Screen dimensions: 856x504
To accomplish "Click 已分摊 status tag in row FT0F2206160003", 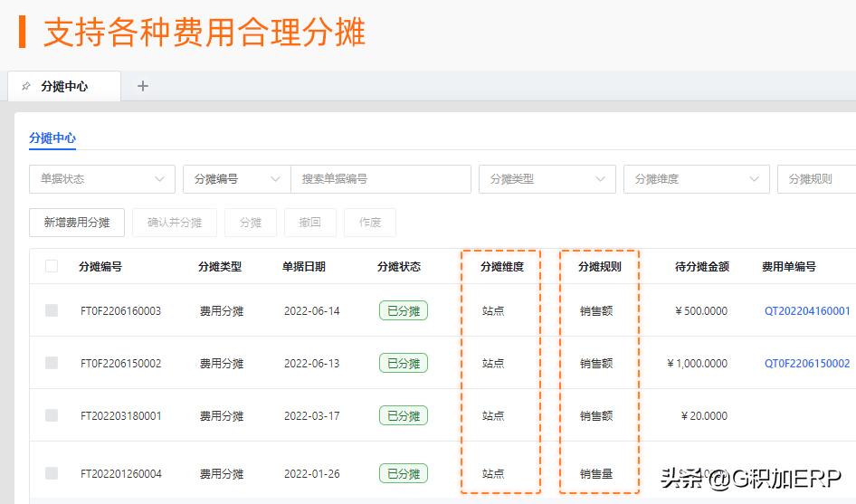I will 404,310.
